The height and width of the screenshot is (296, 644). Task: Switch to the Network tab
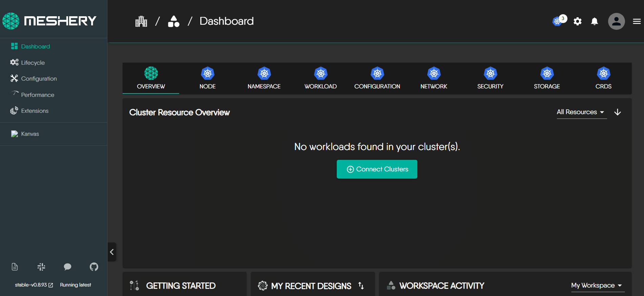tap(434, 78)
